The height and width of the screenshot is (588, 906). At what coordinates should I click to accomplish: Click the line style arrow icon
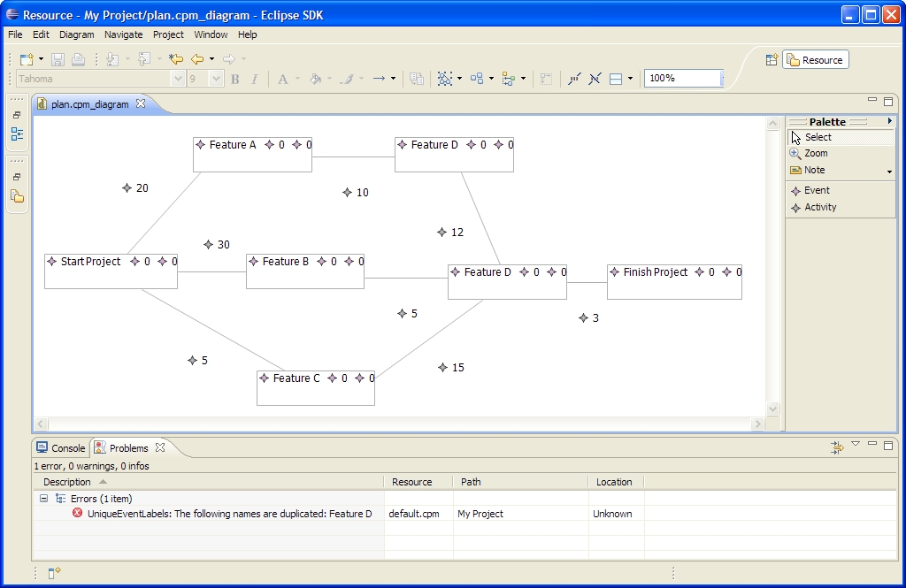point(379,79)
